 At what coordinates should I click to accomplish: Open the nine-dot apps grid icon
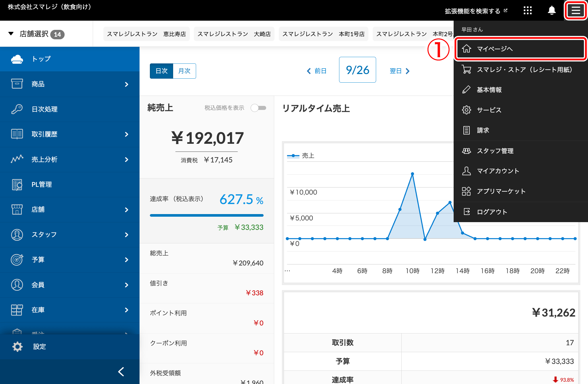pyautogui.click(x=527, y=11)
